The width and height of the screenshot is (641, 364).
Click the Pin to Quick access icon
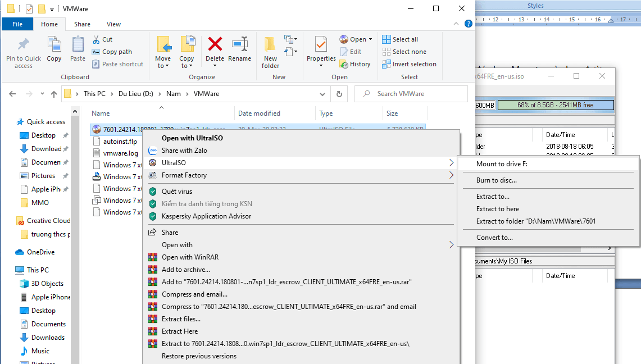(x=23, y=44)
